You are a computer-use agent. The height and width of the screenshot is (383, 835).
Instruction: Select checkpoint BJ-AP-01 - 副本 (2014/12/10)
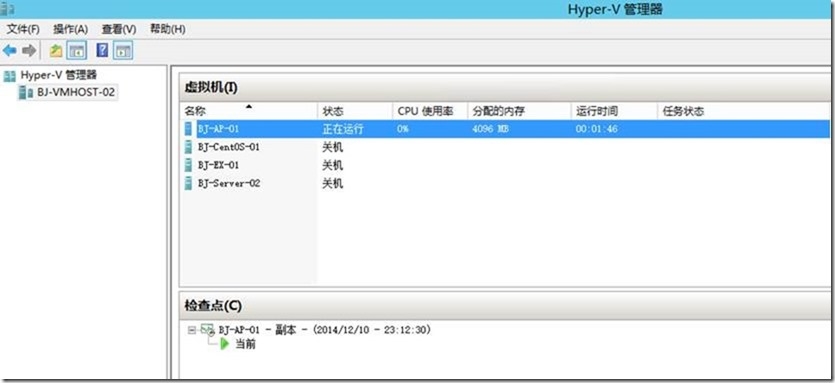click(325, 330)
